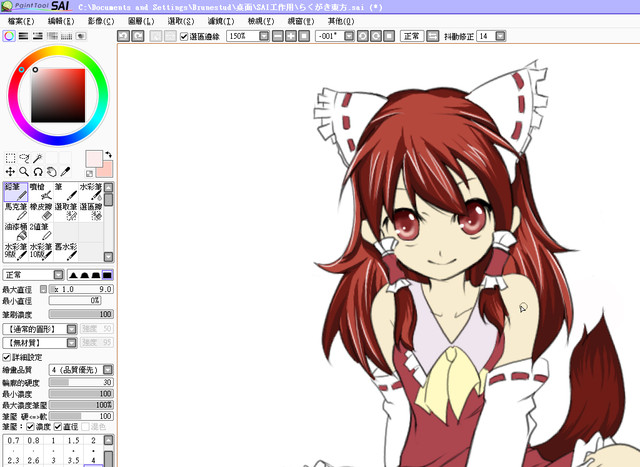Image resolution: width=640 pixels, height=467 pixels.
Task: Select the 橡皮擦 eraser tool
Action: pyautogui.click(x=41, y=212)
